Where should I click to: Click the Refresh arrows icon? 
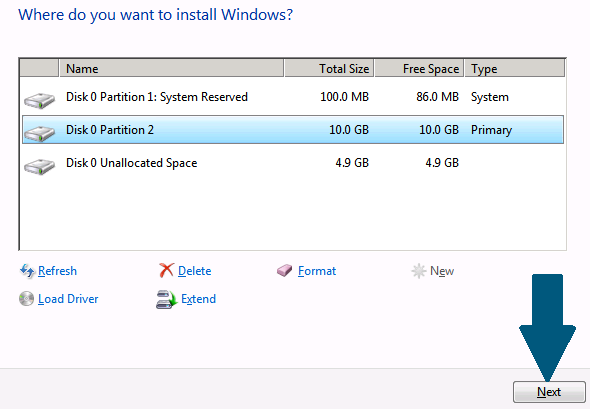[x=27, y=271]
